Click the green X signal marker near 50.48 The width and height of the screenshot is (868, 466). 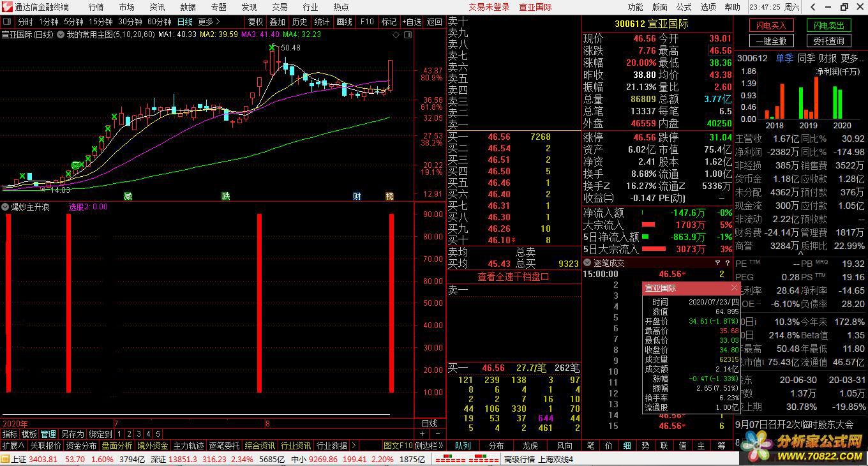(273, 47)
